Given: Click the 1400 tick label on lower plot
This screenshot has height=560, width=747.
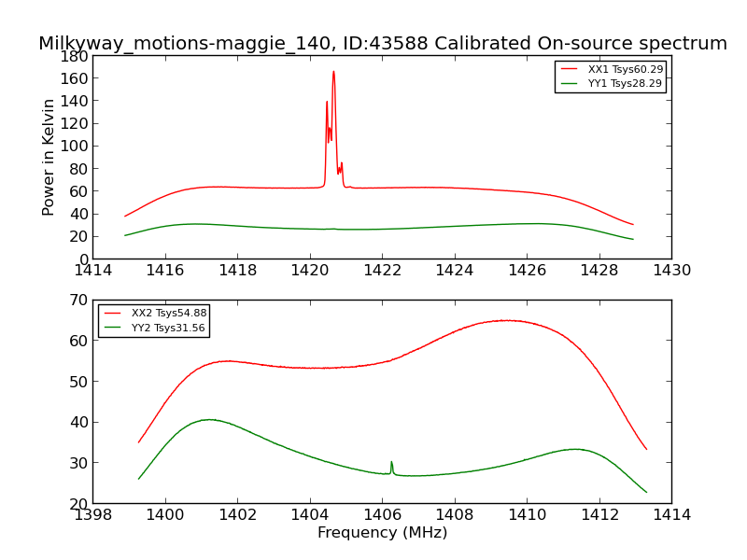Looking at the screenshot, I should tap(165, 515).
